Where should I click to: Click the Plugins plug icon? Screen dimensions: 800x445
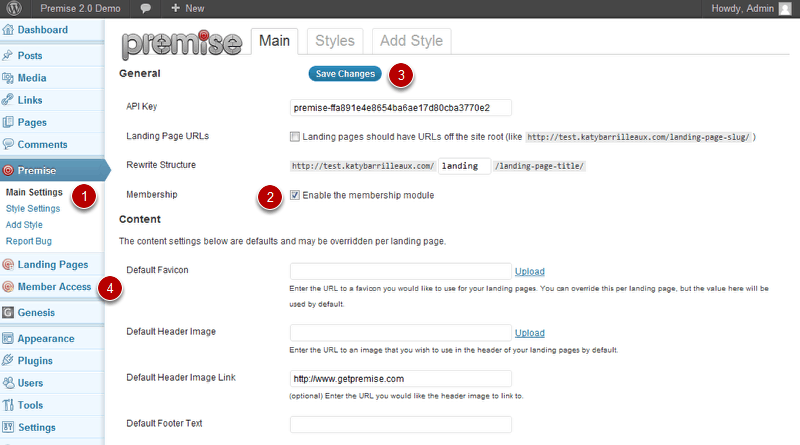8,360
